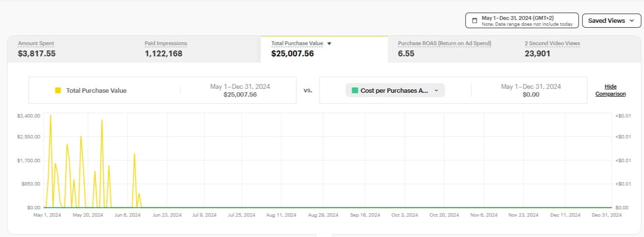
Task: Click the green comparison line near Sep 16
Action: click(x=365, y=207)
